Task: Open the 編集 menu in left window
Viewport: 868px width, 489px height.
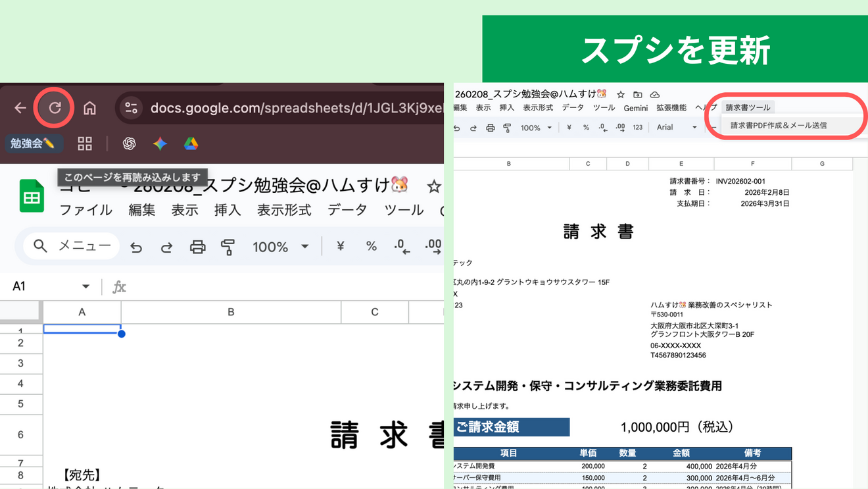Action: 141,210
